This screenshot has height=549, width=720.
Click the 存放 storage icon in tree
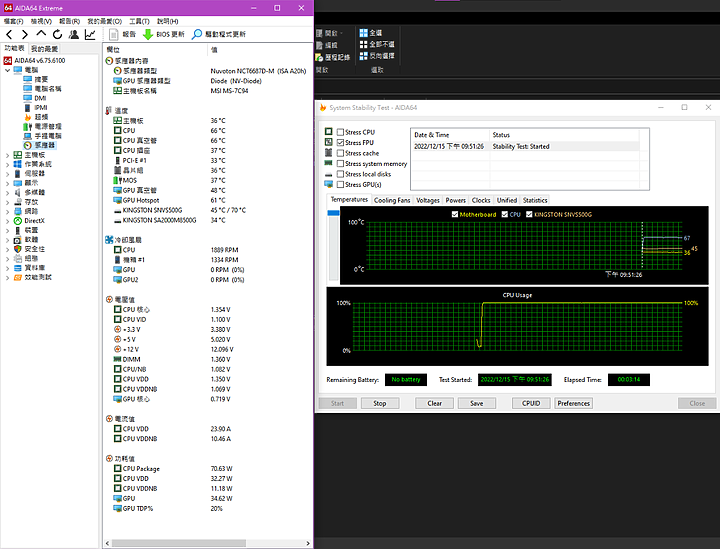[17, 202]
